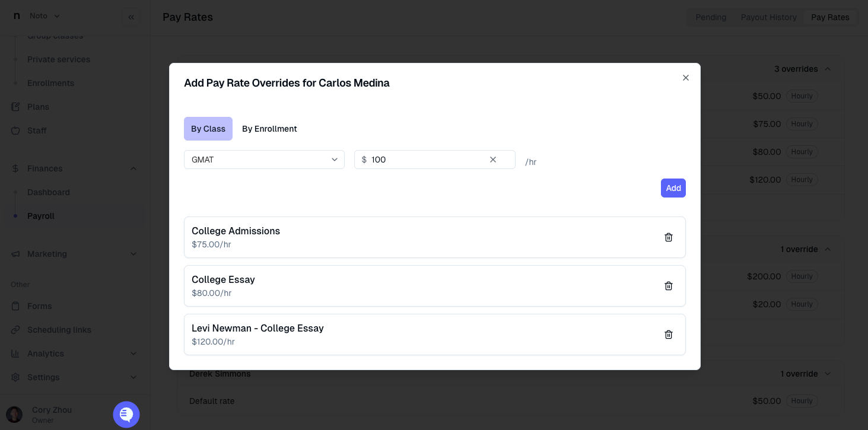Expand the Settings section chevron
This screenshot has width=868, height=430.
(133, 377)
